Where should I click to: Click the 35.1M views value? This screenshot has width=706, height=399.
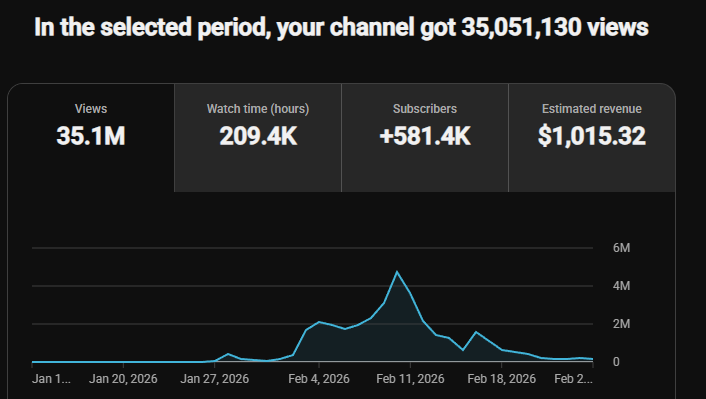coord(91,136)
